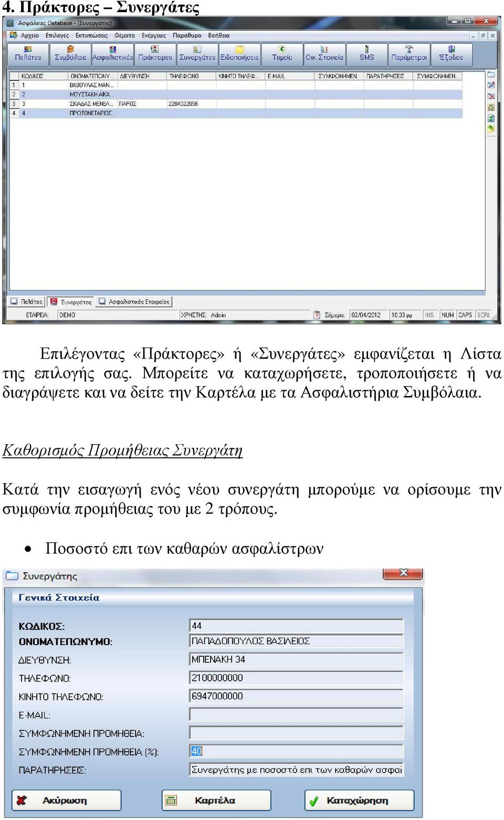Click the ΣΥΜΦΩΝΗΜΕΝΗ ΠΡΟΜΗΘΕΙΑ (%) field with 40

pyautogui.click(x=296, y=751)
